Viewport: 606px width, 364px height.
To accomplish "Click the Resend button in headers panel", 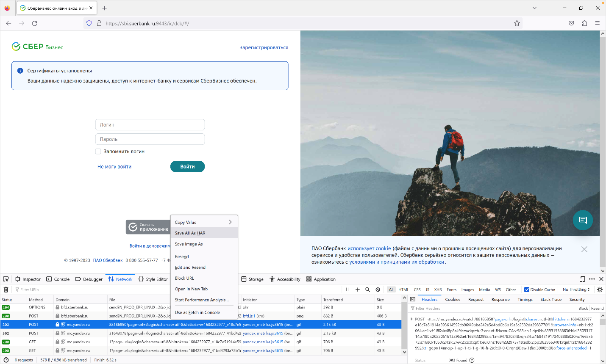I will pyautogui.click(x=597, y=308).
